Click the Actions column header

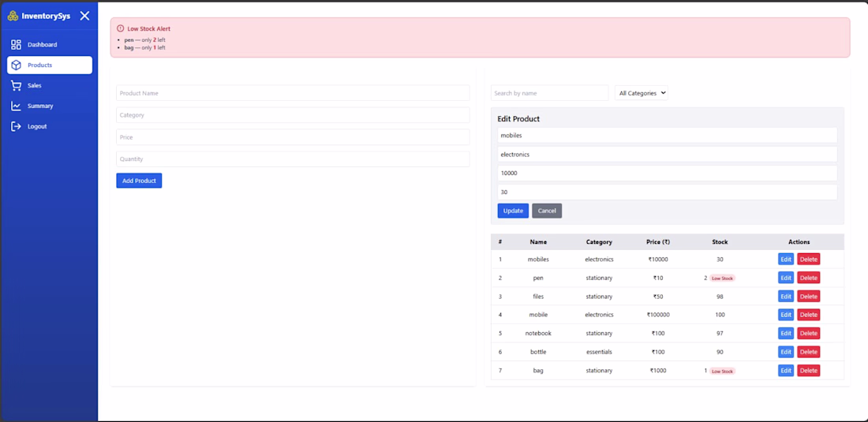coord(799,241)
